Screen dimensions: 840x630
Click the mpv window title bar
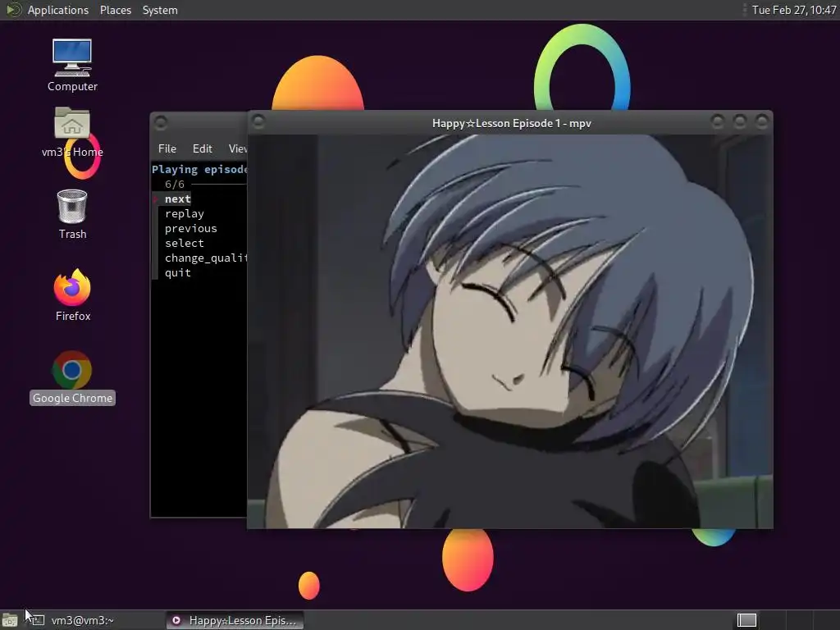(511, 123)
